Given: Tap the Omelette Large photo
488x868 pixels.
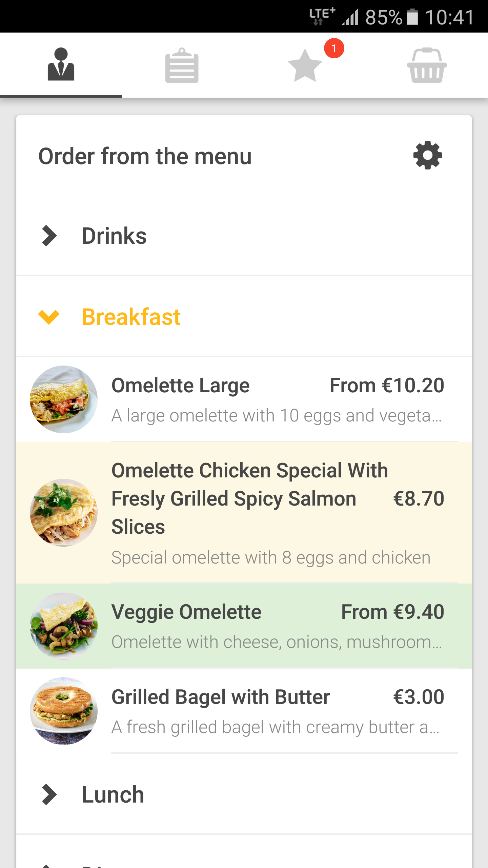Looking at the screenshot, I should pyautogui.click(x=64, y=399).
